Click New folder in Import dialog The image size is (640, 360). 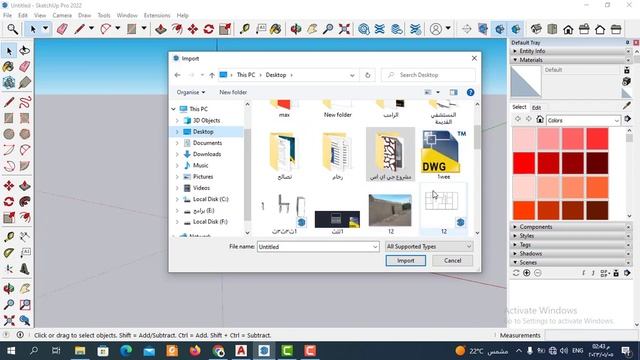coord(233,92)
